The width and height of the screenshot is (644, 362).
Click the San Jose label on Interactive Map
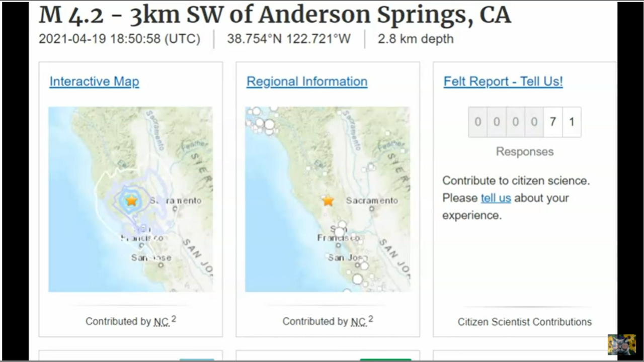151,258
